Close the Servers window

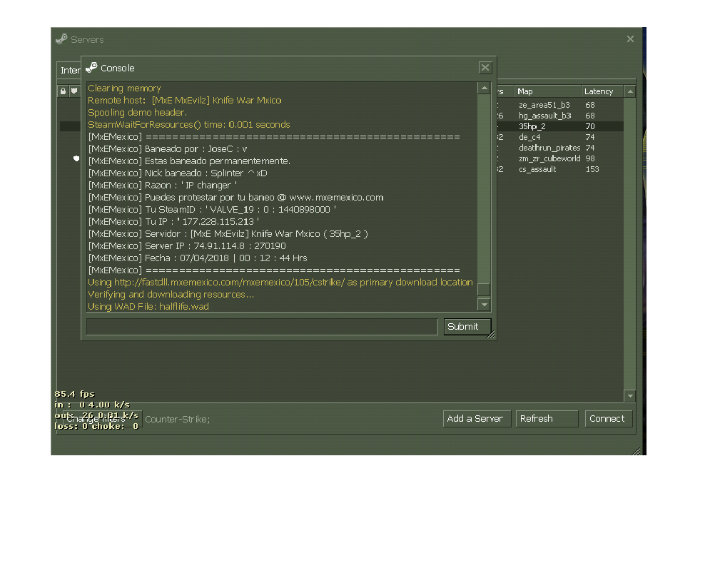(630, 39)
